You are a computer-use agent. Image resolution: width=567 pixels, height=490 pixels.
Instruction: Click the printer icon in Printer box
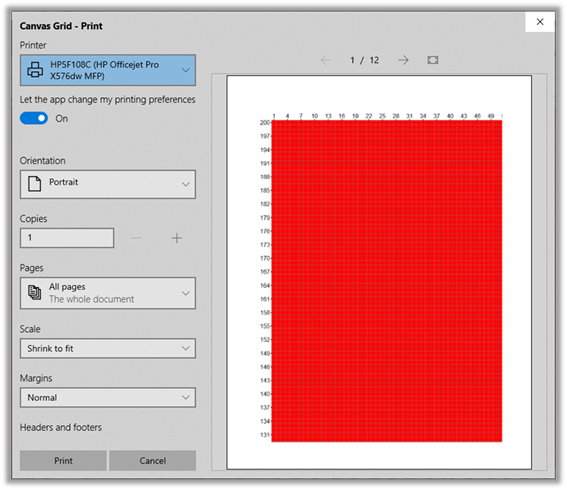click(35, 70)
